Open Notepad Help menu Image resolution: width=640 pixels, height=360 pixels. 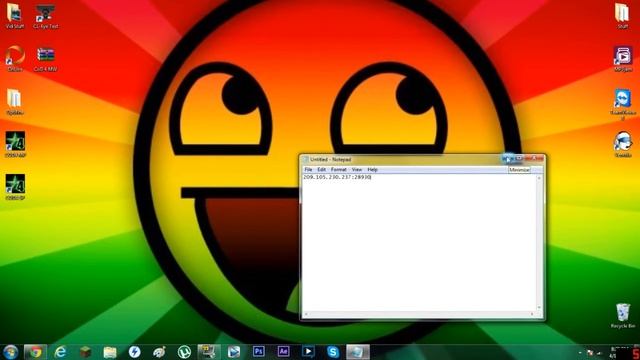pyautogui.click(x=372, y=169)
